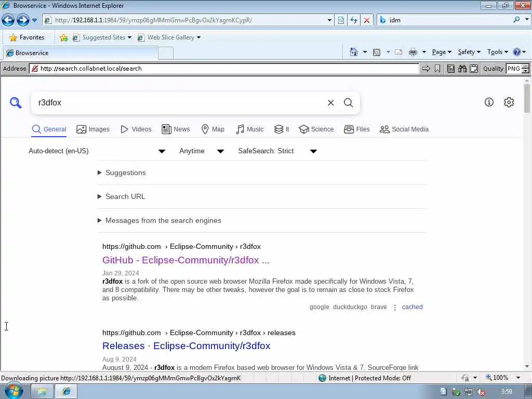The width and height of the screenshot is (532, 399).
Task: Click inside the r3dfox search input
Action: click(180, 103)
